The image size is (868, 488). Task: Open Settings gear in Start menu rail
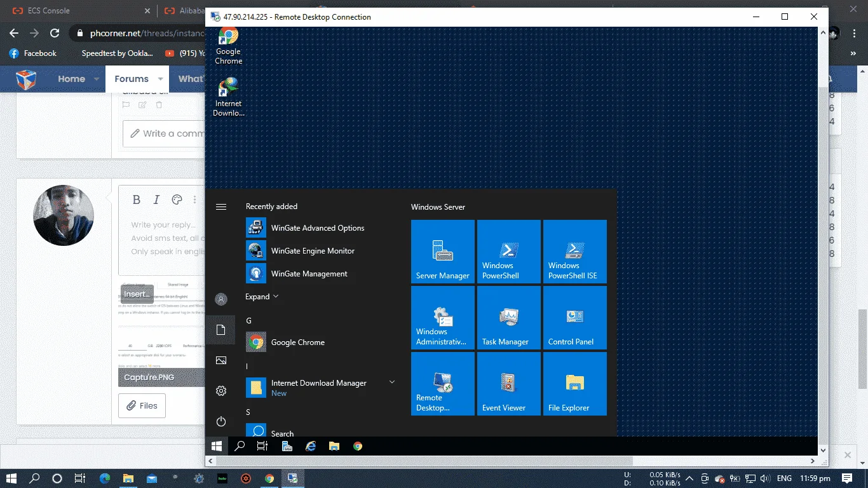point(221,391)
